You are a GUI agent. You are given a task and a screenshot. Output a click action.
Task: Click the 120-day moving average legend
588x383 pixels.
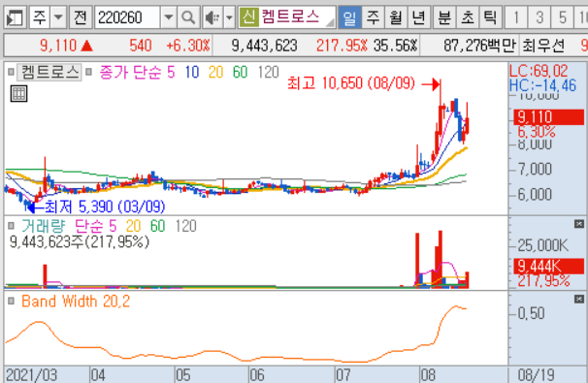[269, 72]
